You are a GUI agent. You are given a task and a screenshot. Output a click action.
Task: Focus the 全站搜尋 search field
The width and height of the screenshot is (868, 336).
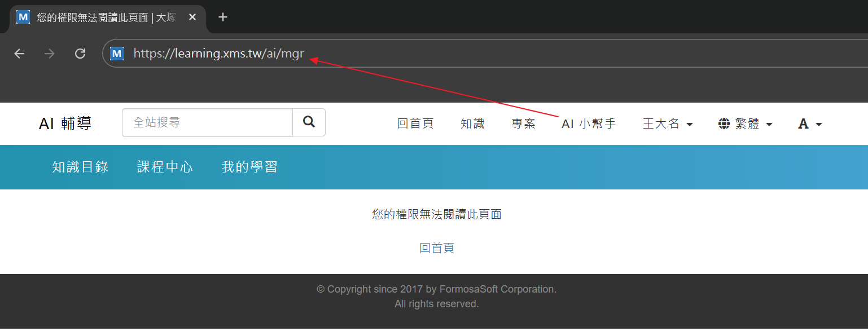coord(207,122)
